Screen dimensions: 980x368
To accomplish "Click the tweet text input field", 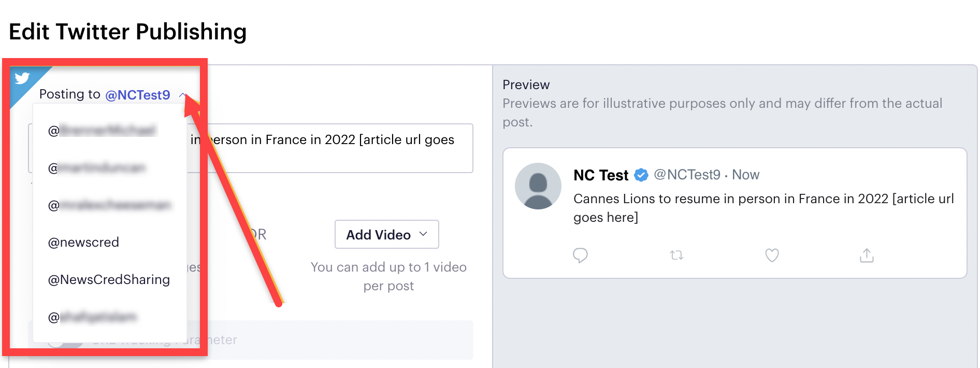I will tap(251, 148).
